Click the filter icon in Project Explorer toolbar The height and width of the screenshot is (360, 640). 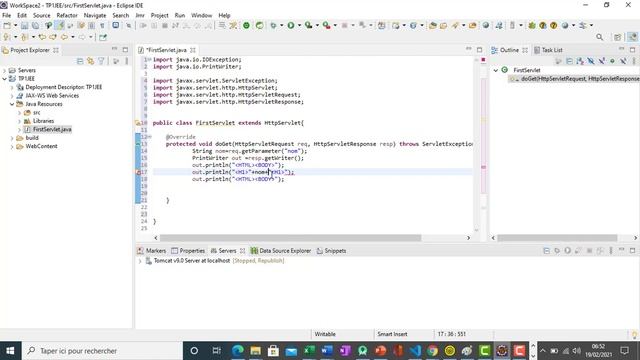click(101, 61)
